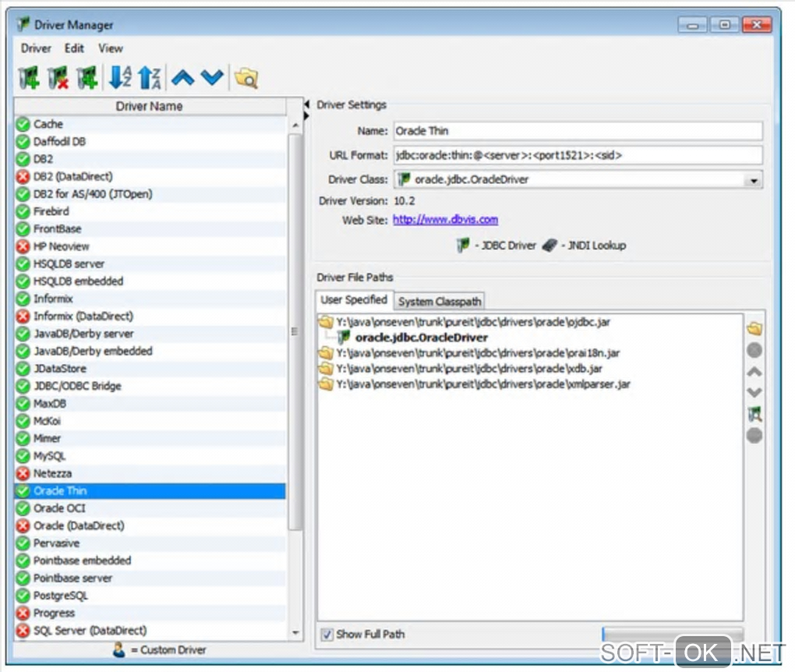Click the driver list scroll up arrow
This screenshot has width=795, height=672.
pyautogui.click(x=295, y=125)
